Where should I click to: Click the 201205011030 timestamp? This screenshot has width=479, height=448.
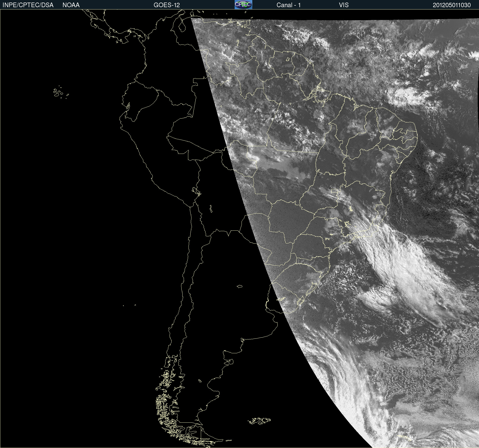[452, 5]
